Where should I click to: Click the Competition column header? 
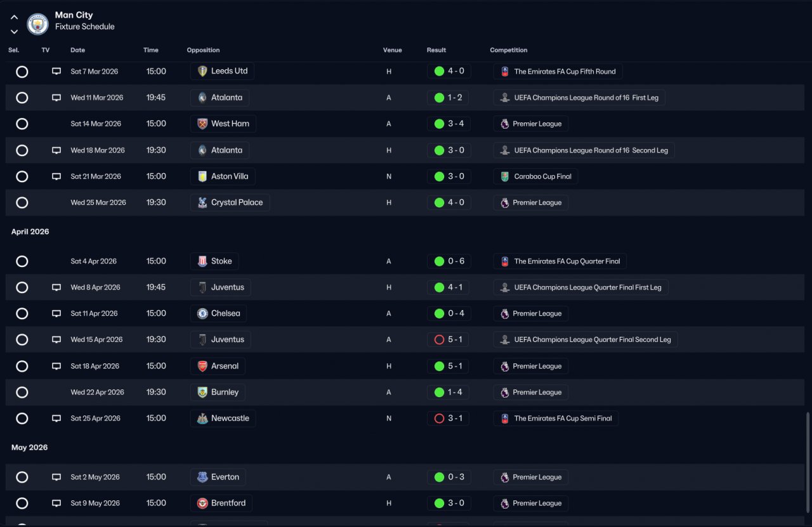(x=509, y=50)
